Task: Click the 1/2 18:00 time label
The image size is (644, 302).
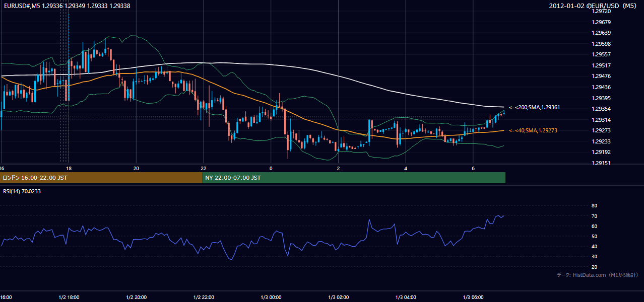Action: tap(69, 297)
